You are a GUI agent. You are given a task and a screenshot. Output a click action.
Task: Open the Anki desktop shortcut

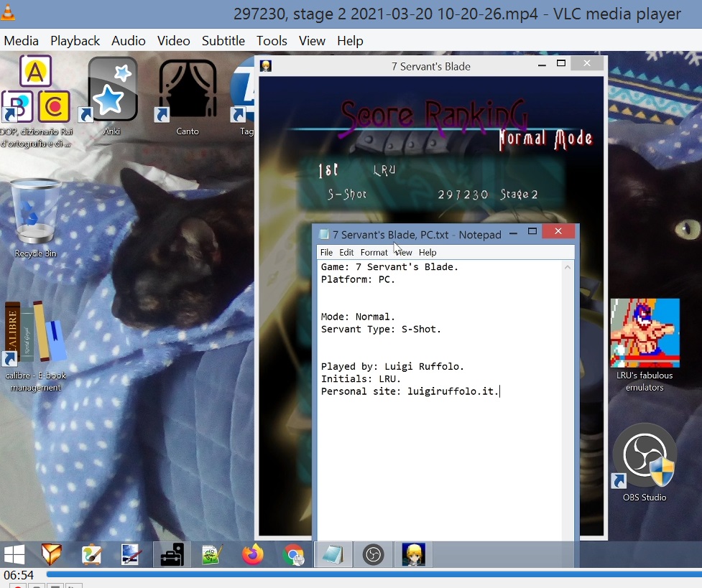point(112,91)
